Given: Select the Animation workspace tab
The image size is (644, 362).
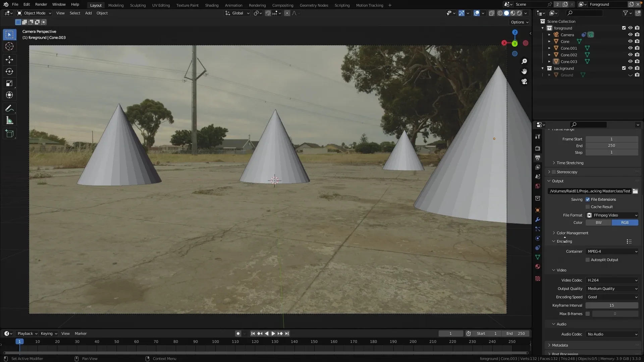Looking at the screenshot, I should pyautogui.click(x=233, y=5).
